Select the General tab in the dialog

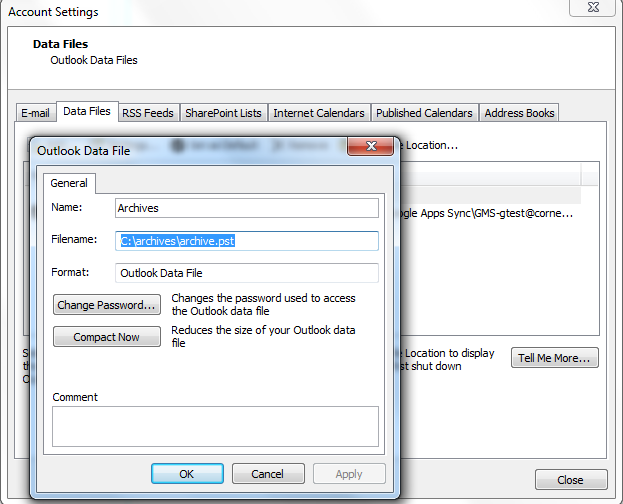pyautogui.click(x=69, y=183)
